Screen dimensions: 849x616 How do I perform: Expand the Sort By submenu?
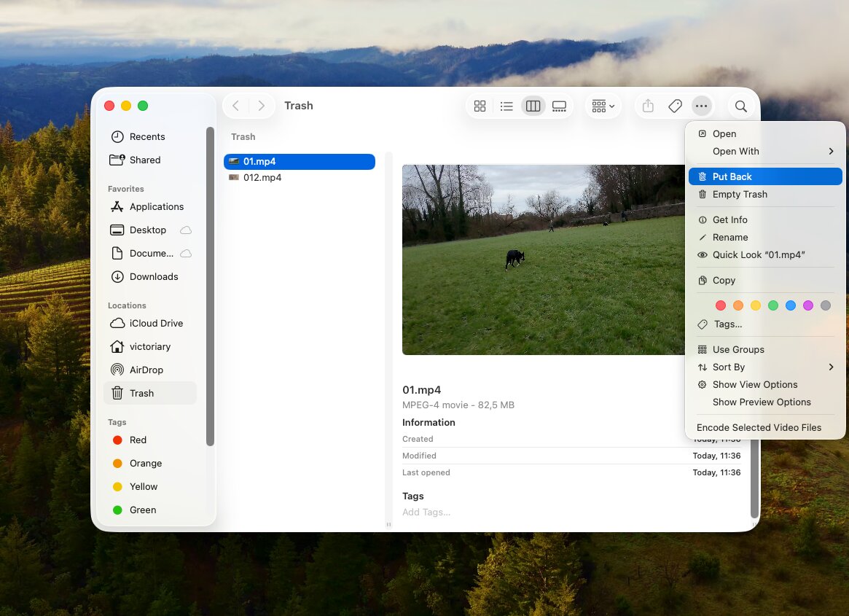tap(765, 367)
